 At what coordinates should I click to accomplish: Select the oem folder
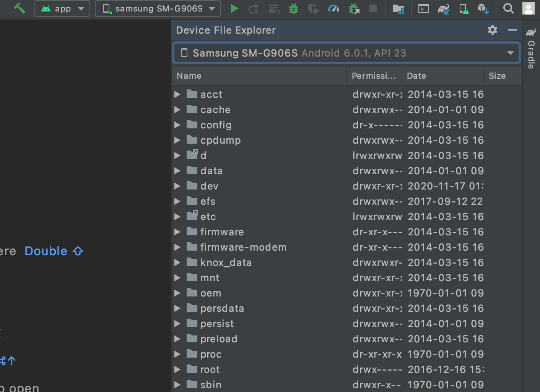click(x=346, y=293)
